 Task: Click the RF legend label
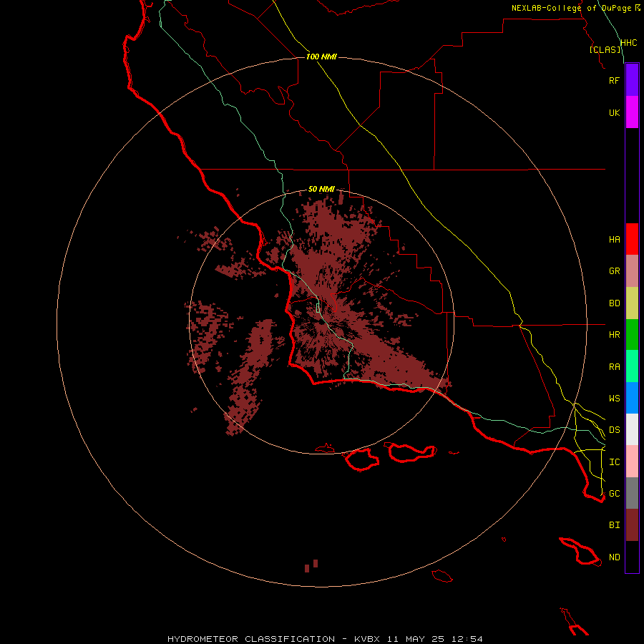click(614, 80)
